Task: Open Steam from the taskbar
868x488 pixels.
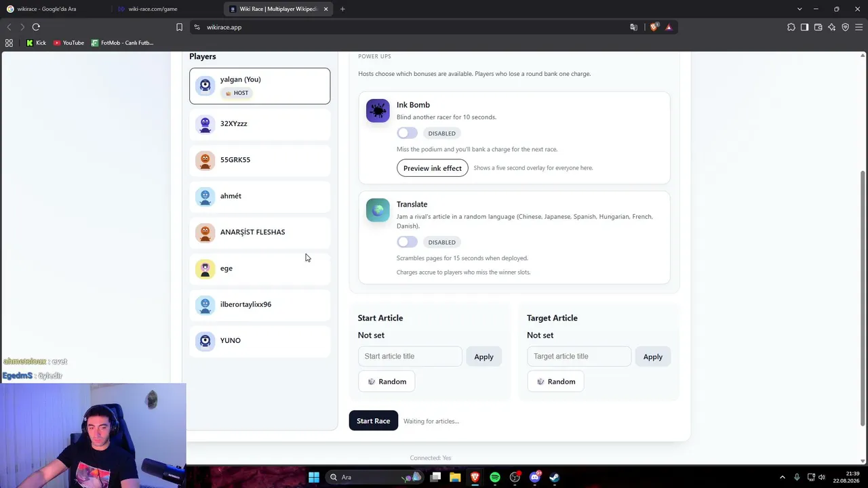Action: pyautogui.click(x=554, y=477)
